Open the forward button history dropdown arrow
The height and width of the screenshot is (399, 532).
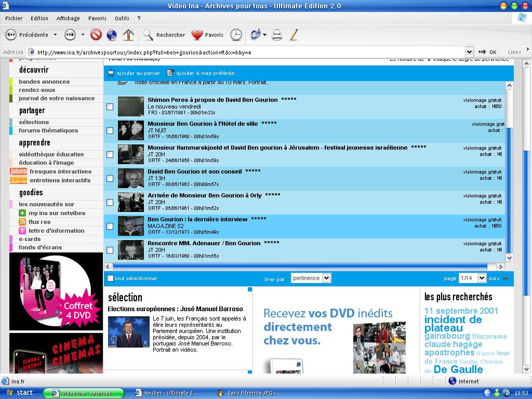tap(83, 35)
